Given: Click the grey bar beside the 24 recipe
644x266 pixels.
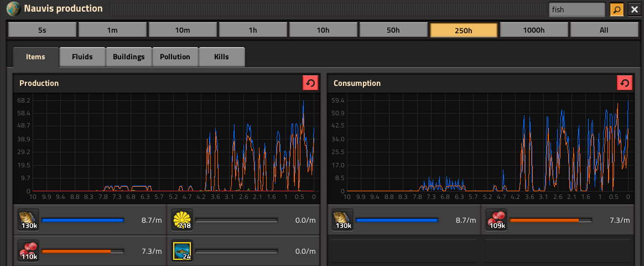Looking at the screenshot, I should point(237,251).
